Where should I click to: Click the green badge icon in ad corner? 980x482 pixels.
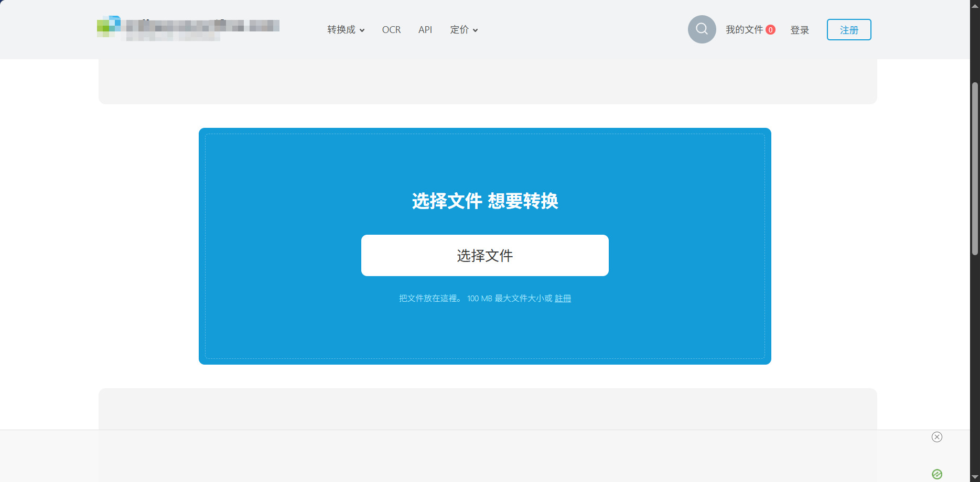937,474
